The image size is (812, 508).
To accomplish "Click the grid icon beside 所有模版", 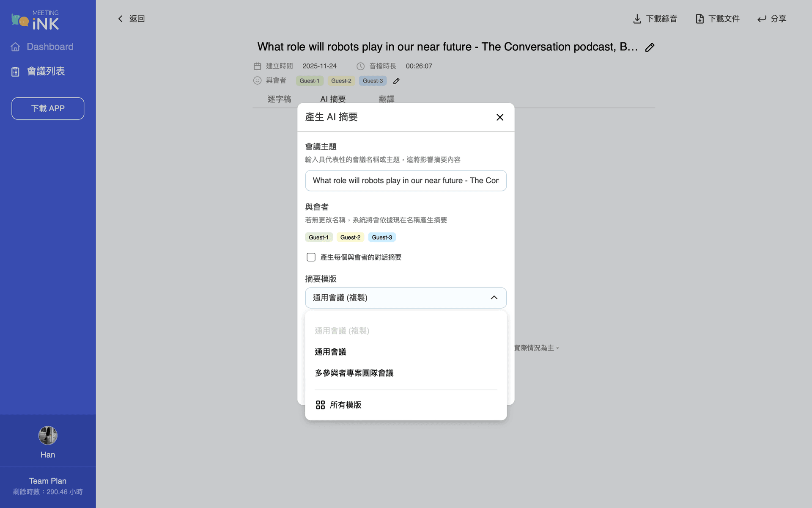I will tap(320, 405).
